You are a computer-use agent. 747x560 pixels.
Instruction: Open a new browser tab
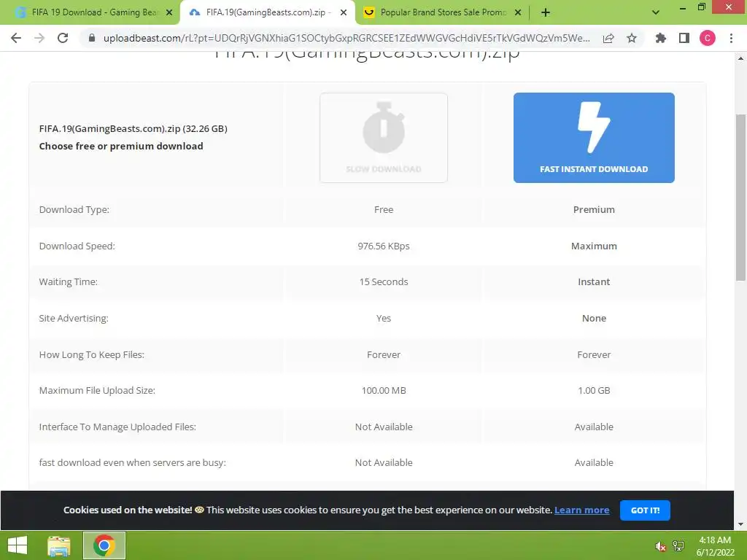(546, 12)
